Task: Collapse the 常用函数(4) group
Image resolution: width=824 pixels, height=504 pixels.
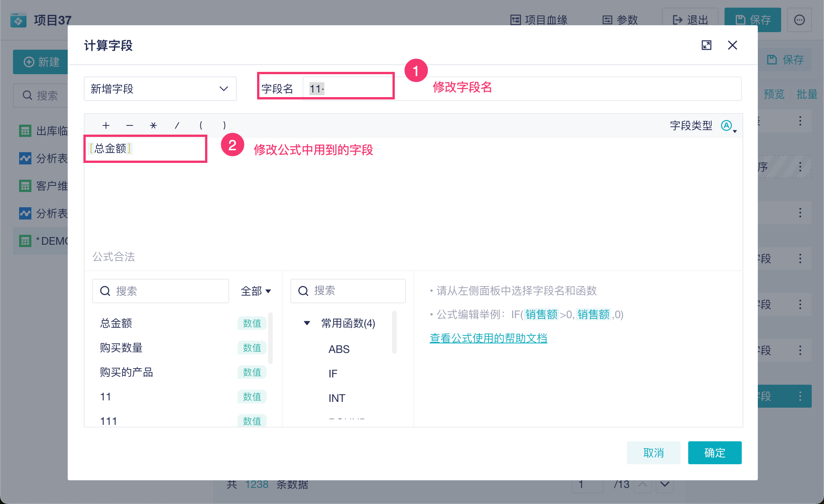Action: 307,323
